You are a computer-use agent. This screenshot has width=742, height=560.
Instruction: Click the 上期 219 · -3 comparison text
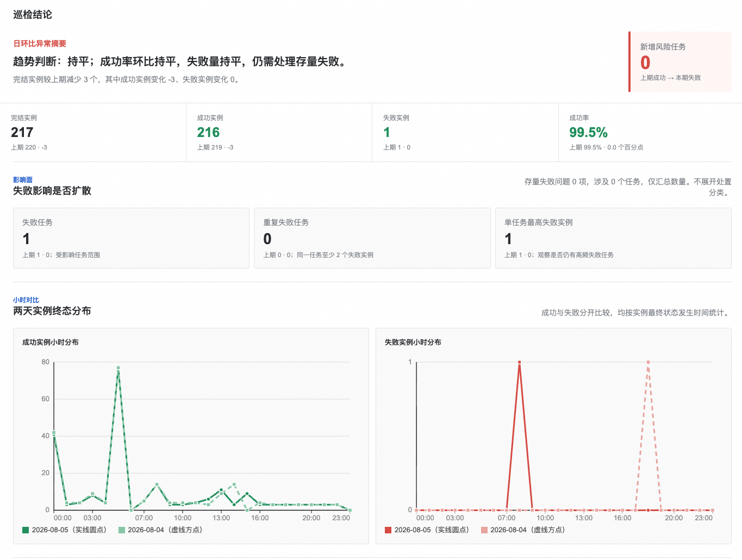point(215,147)
